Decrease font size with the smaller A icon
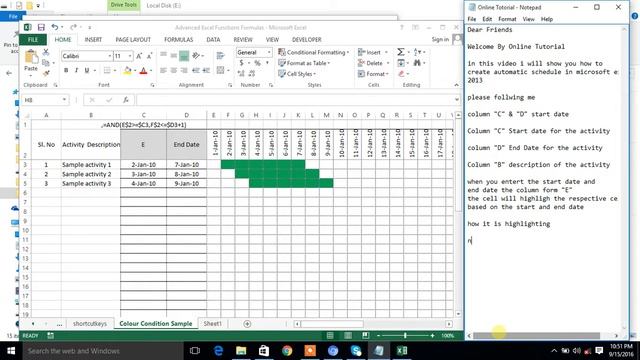The height and width of the screenshot is (360, 640). 149,56
